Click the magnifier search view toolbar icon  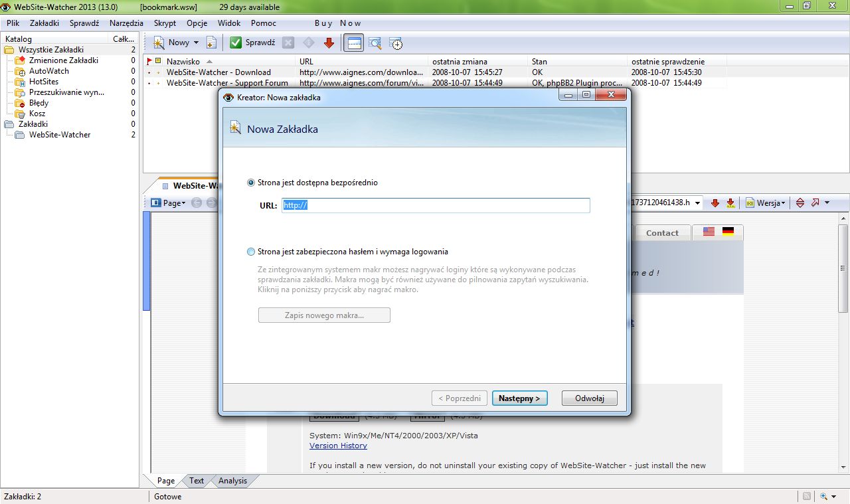point(375,43)
